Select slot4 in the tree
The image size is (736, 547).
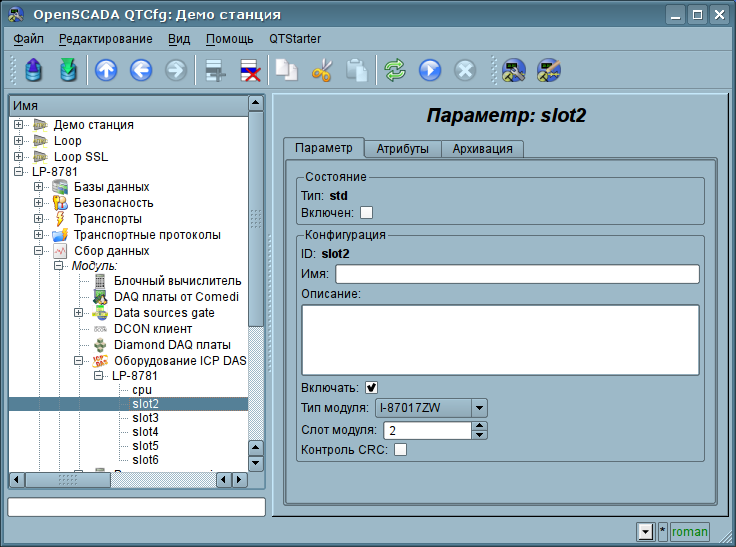point(145,432)
